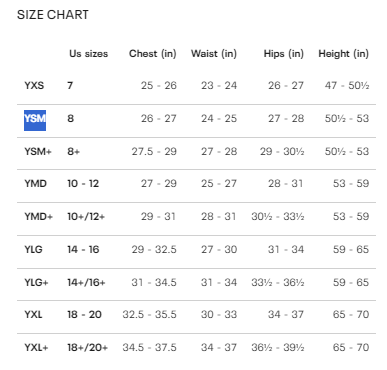Click the 32.5 - 35.5 chest value
The width and height of the screenshot is (387, 370).
tap(149, 314)
